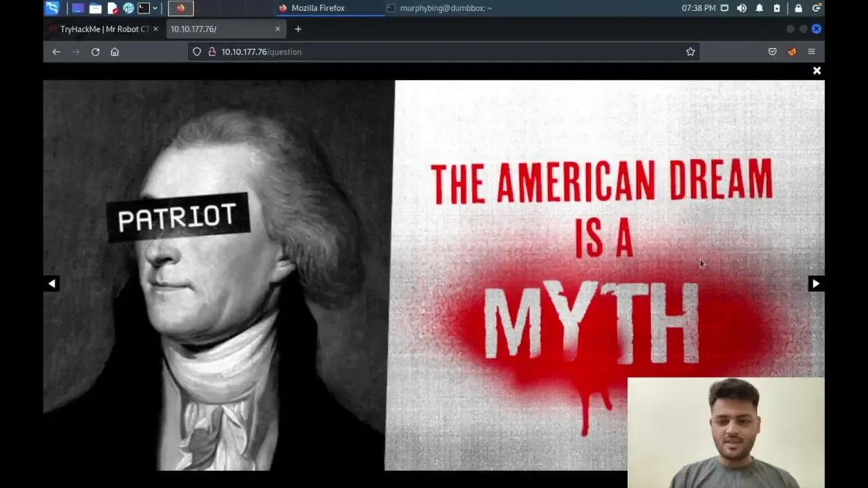Toggle the screen lock icon in the tray
Image resolution: width=868 pixels, height=488 pixels.
pyautogui.click(x=798, y=7)
